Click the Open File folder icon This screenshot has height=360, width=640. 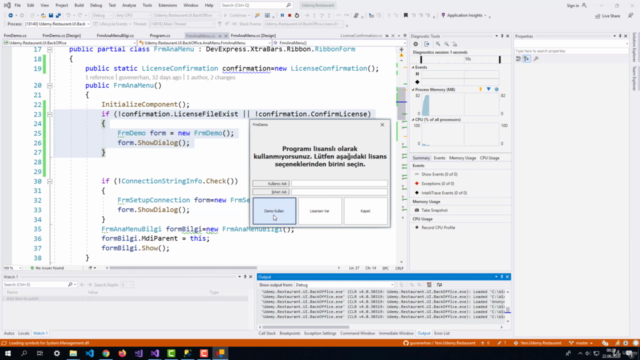[43, 16]
